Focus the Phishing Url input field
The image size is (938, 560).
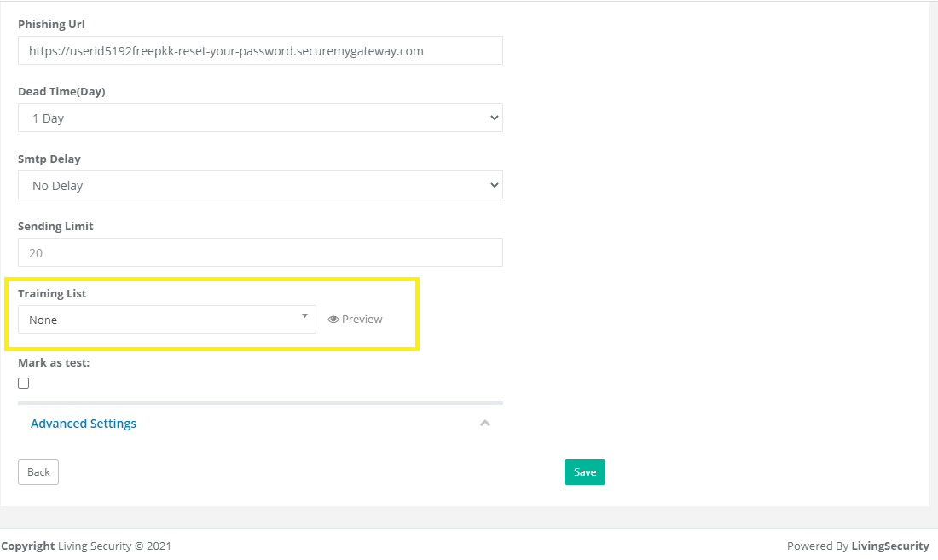(260, 51)
